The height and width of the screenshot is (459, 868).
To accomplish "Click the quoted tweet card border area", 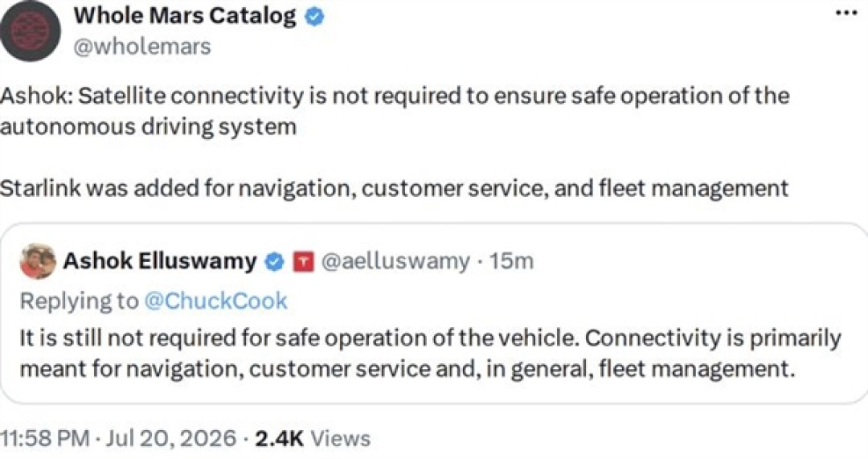I will point(434,313).
